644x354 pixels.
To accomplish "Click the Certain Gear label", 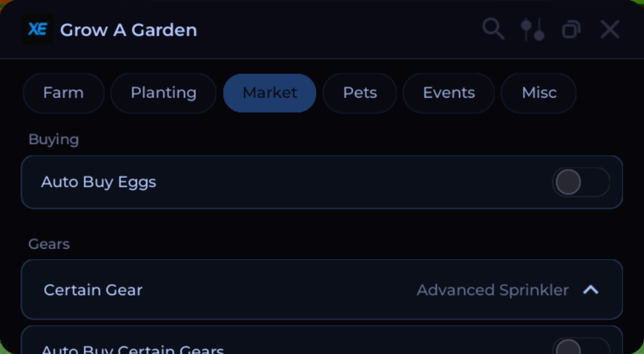I will coord(93,290).
